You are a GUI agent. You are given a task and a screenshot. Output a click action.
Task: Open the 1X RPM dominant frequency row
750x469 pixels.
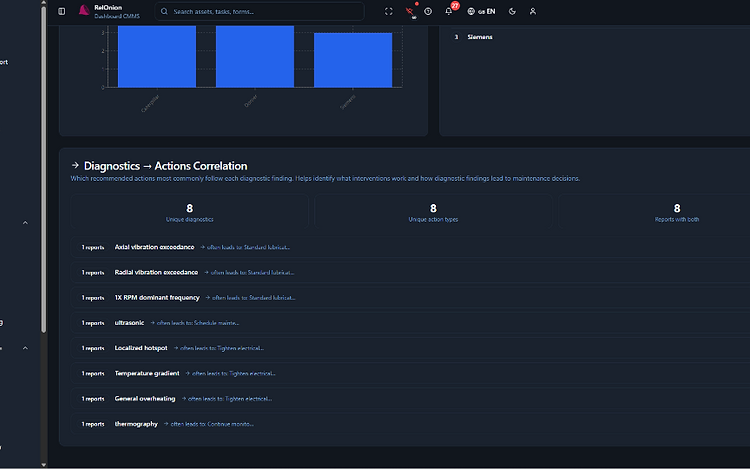click(x=410, y=298)
